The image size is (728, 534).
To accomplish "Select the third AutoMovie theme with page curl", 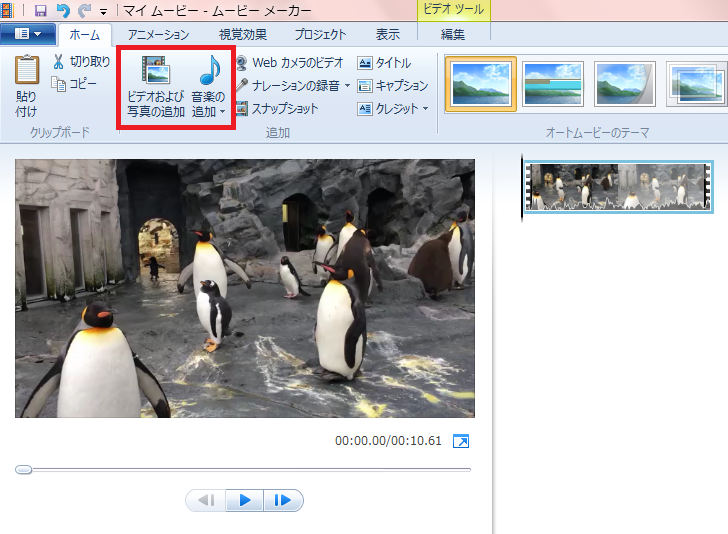I will point(625,84).
